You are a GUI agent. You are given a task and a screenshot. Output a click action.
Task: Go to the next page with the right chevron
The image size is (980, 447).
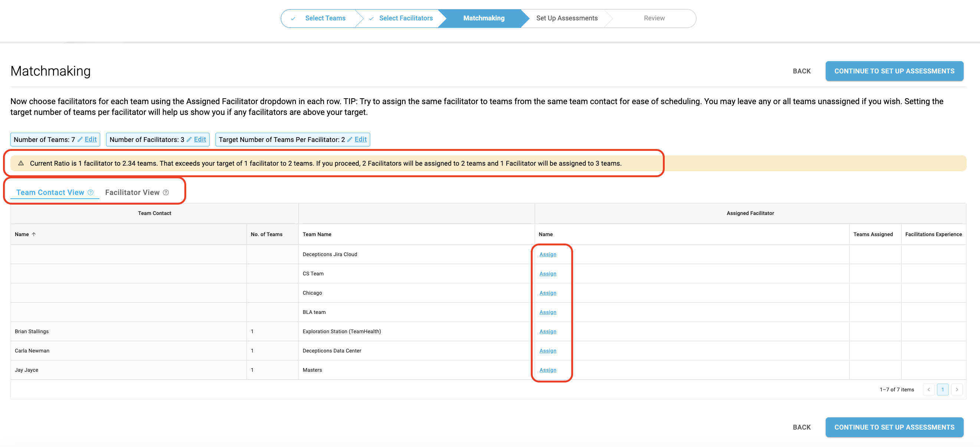(957, 390)
